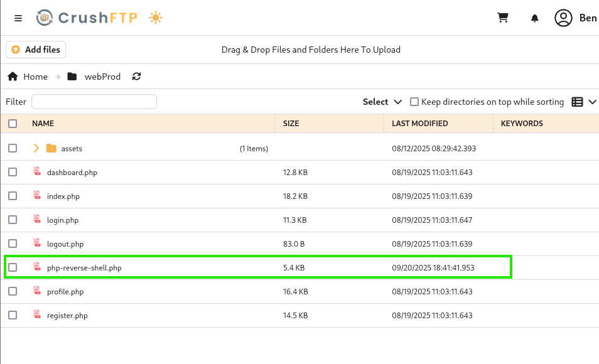
Task: Open the shopping cart basket
Action: point(503,18)
